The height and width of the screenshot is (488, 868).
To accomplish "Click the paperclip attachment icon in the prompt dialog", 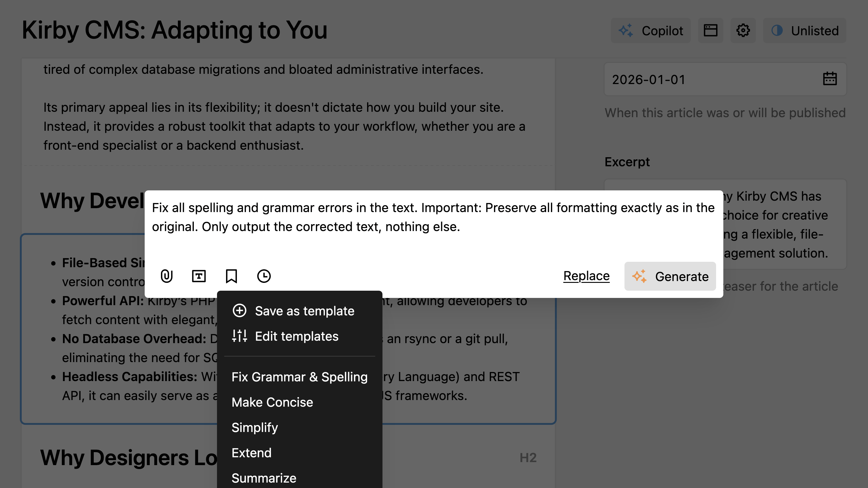I will pyautogui.click(x=167, y=276).
